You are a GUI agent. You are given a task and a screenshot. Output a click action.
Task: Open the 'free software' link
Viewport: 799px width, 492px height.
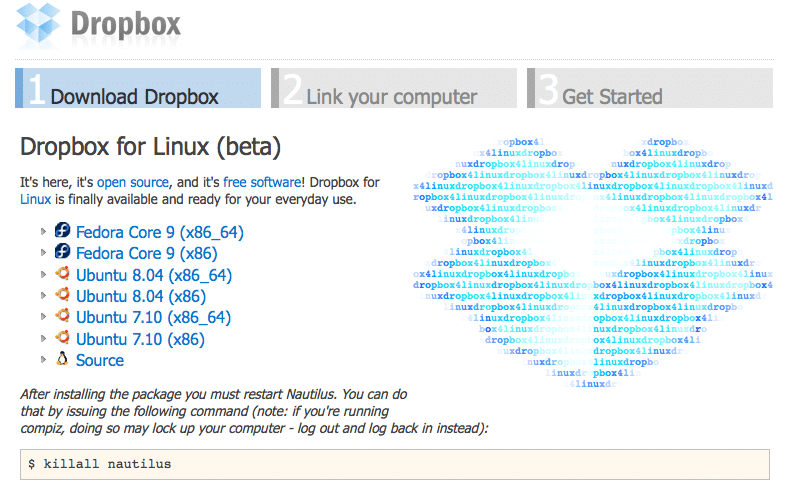pyautogui.click(x=262, y=182)
